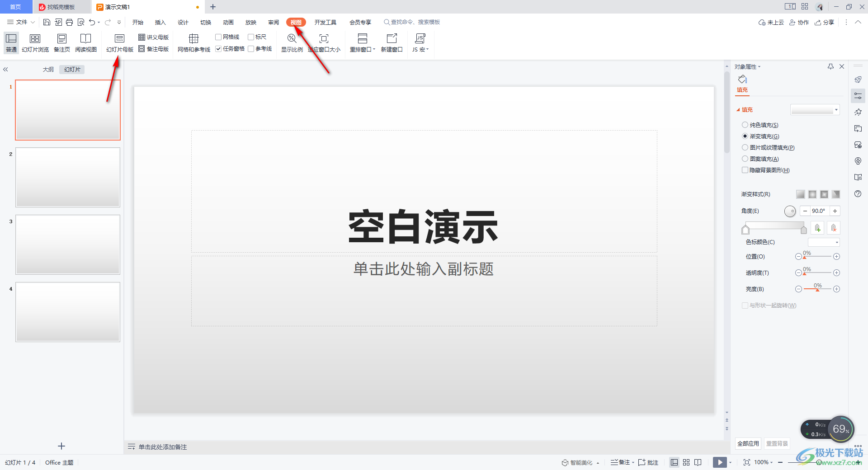
Task: Open the Animation (动画) ribbon tab
Action: [x=228, y=22]
